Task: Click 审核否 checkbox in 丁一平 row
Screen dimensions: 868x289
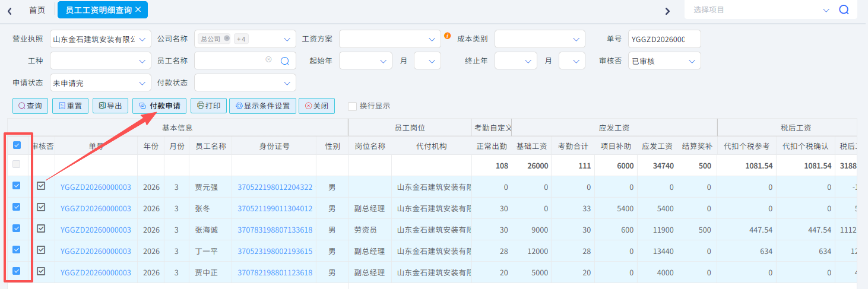Action: pos(41,250)
